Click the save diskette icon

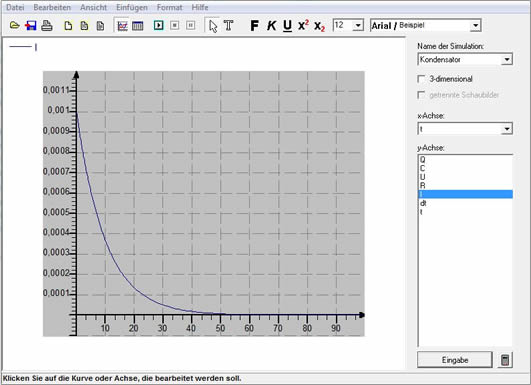(x=30, y=26)
